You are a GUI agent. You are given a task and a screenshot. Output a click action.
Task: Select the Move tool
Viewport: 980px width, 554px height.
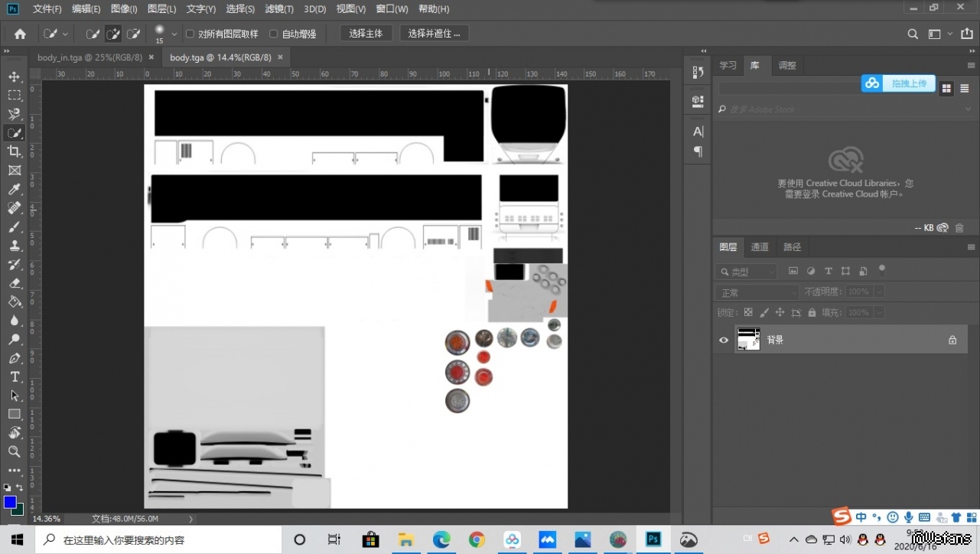pos(15,77)
